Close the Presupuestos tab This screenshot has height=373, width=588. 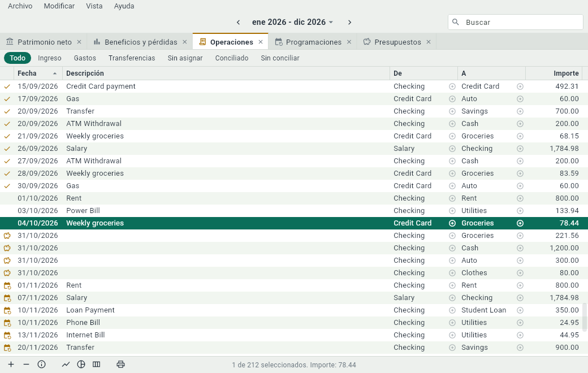(x=429, y=42)
